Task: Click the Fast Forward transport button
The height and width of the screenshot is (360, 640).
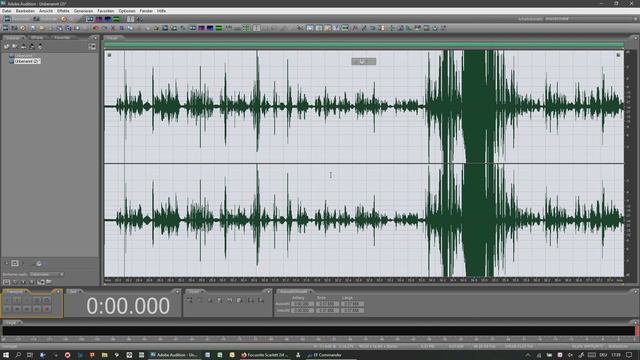Action: 27,309
